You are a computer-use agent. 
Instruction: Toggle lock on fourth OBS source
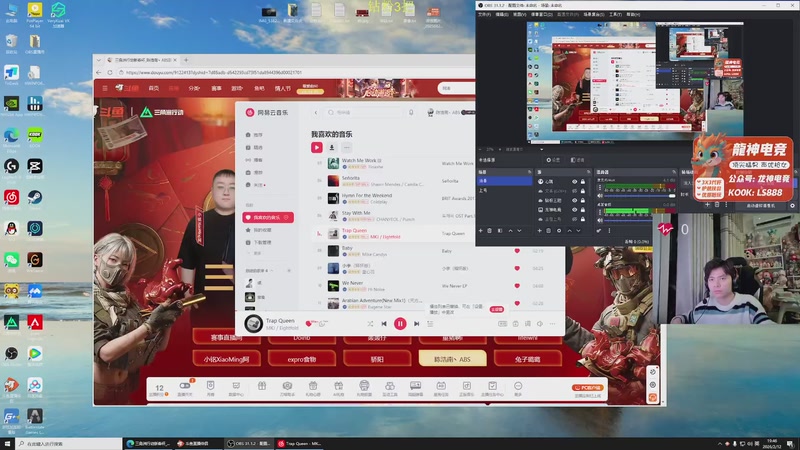(583, 210)
